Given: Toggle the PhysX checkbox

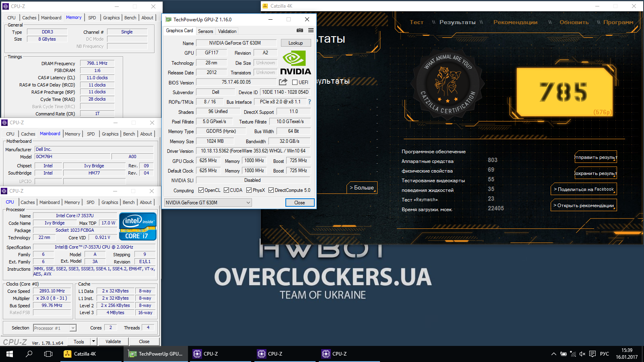Looking at the screenshot, I should tap(249, 190).
